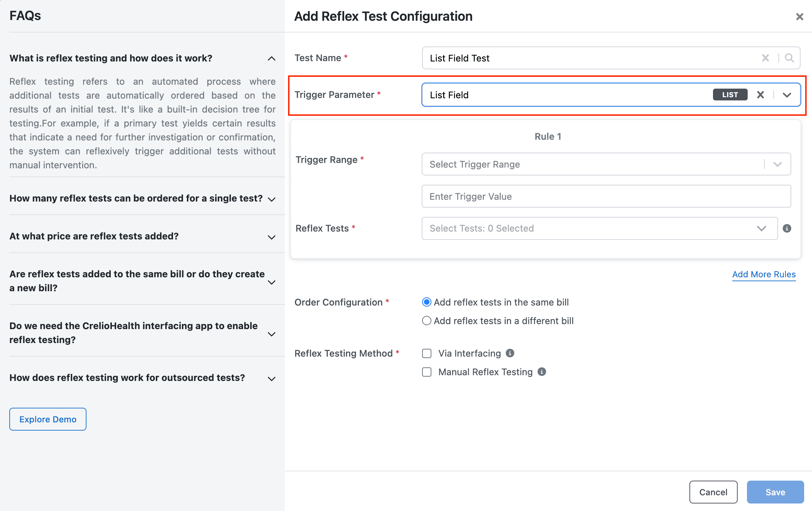812x511 pixels.
Task: Open the Trigger Parameter dropdown arrow
Action: click(x=787, y=95)
